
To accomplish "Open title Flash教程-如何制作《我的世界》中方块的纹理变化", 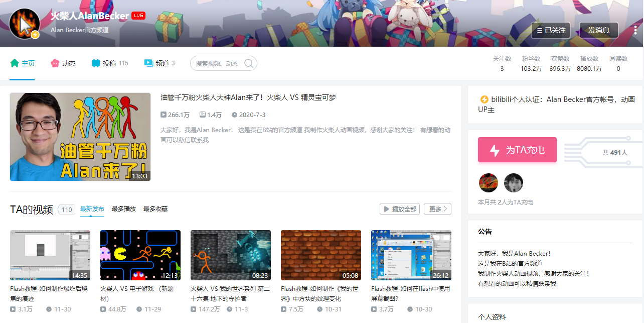I will coord(320,293).
